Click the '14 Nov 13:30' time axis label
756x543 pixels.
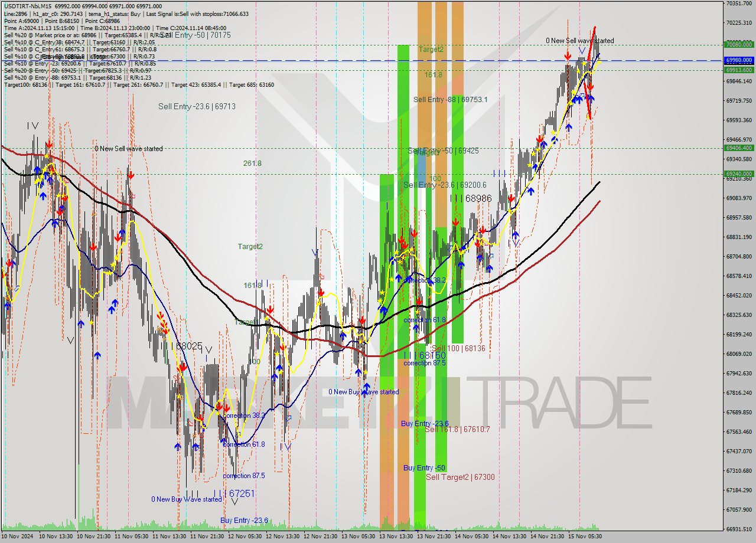(x=509, y=537)
